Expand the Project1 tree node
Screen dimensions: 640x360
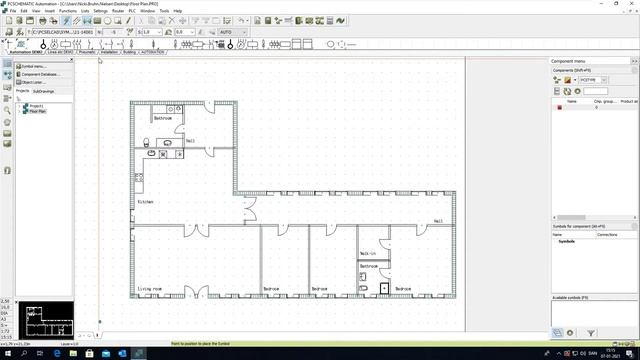pyautogui.click(x=19, y=106)
